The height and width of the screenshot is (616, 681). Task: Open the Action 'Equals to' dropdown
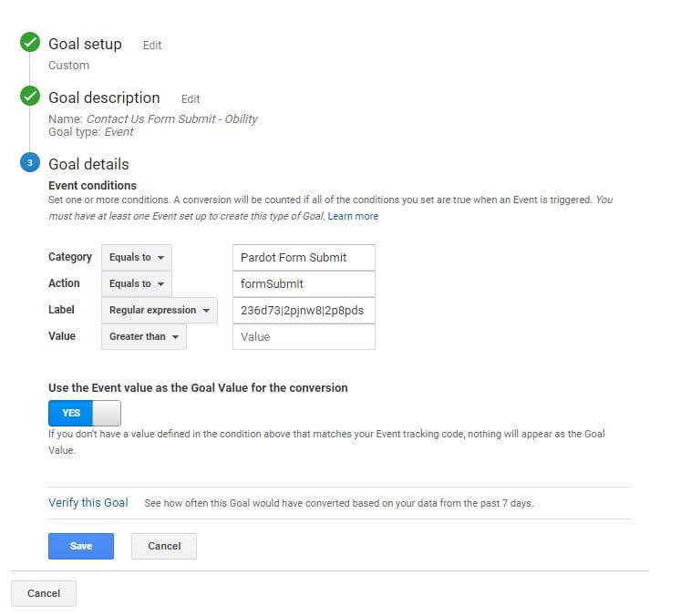(x=136, y=283)
